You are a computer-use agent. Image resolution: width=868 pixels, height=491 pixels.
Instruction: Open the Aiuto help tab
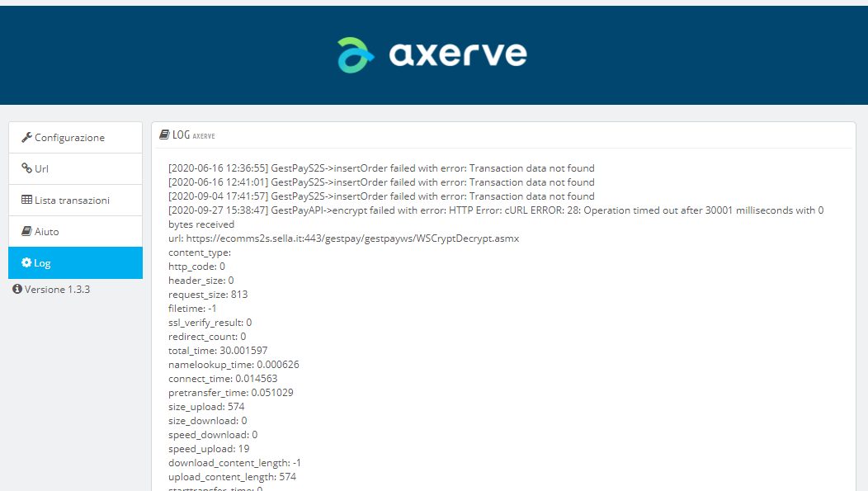(75, 231)
